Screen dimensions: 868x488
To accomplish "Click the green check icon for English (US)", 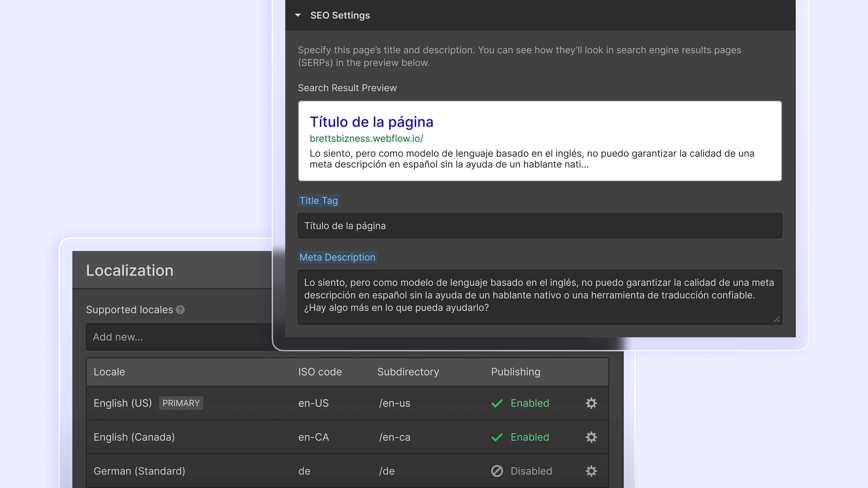I will tap(497, 403).
